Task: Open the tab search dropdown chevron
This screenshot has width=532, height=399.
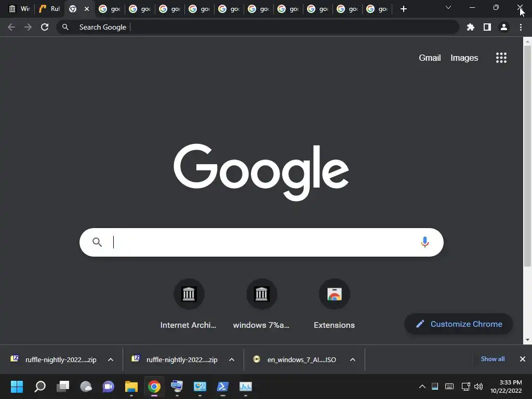Action: point(448,7)
